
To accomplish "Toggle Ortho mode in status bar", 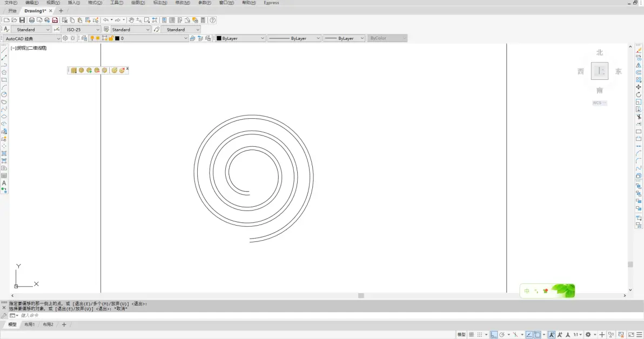I will 494,335.
